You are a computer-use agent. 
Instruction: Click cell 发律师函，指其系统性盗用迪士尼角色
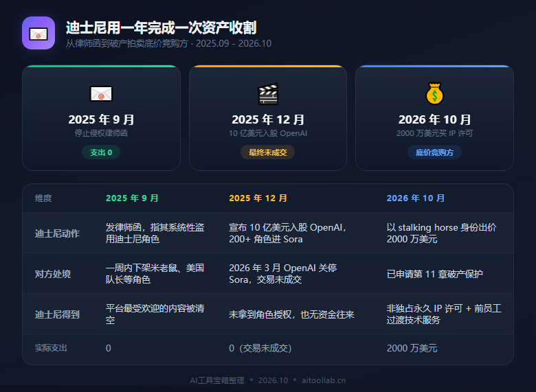[155, 233]
